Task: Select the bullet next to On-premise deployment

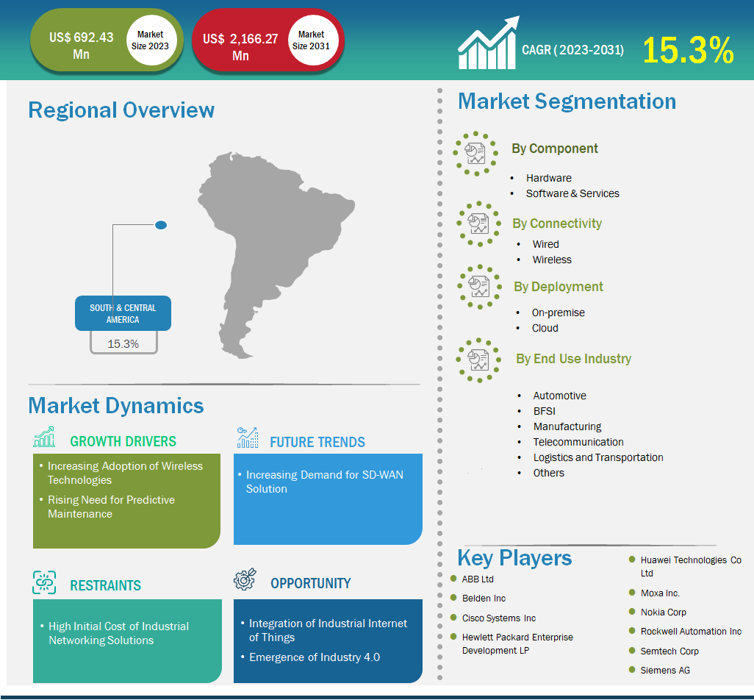Action: 519,312
